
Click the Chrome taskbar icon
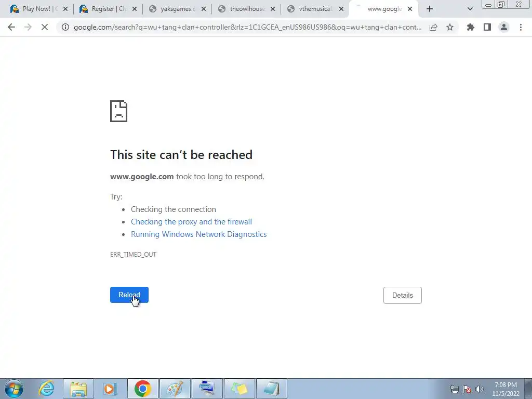[142, 389]
